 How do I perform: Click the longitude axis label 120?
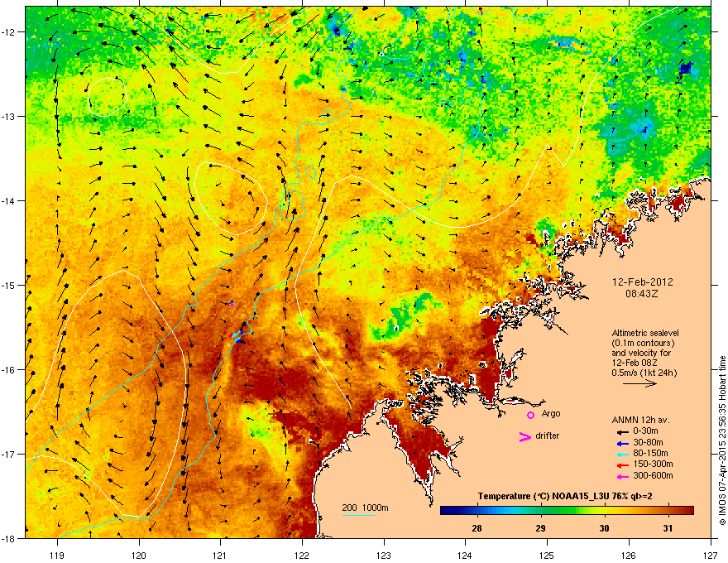[139, 555]
